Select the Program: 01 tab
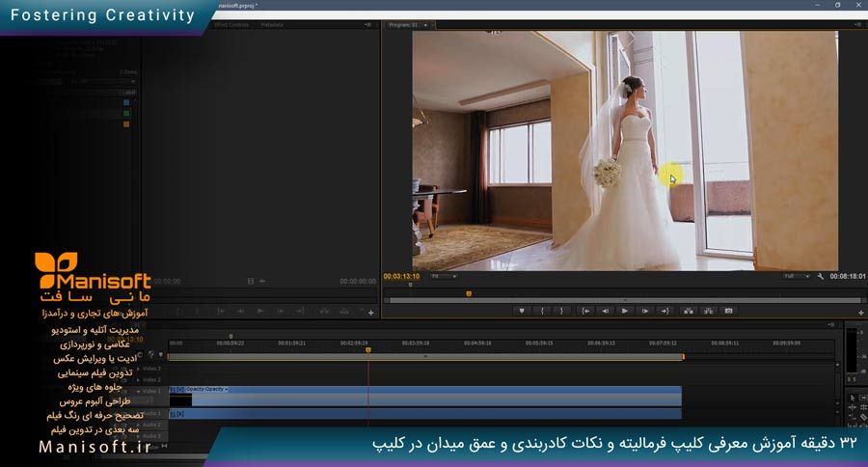 (403, 25)
